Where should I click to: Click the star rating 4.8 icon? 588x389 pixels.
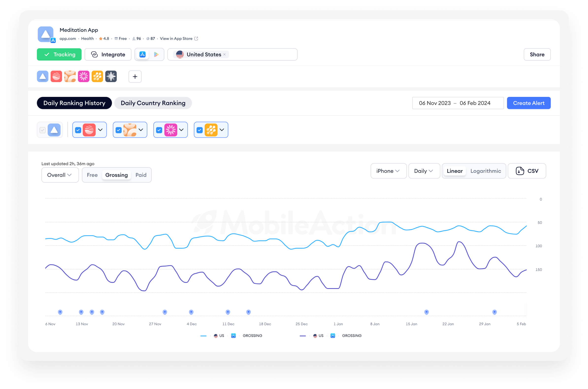coord(101,38)
